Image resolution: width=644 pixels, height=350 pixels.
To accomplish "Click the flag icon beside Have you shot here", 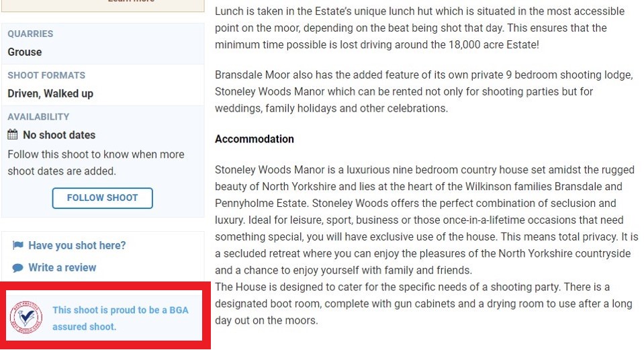I will [18, 246].
